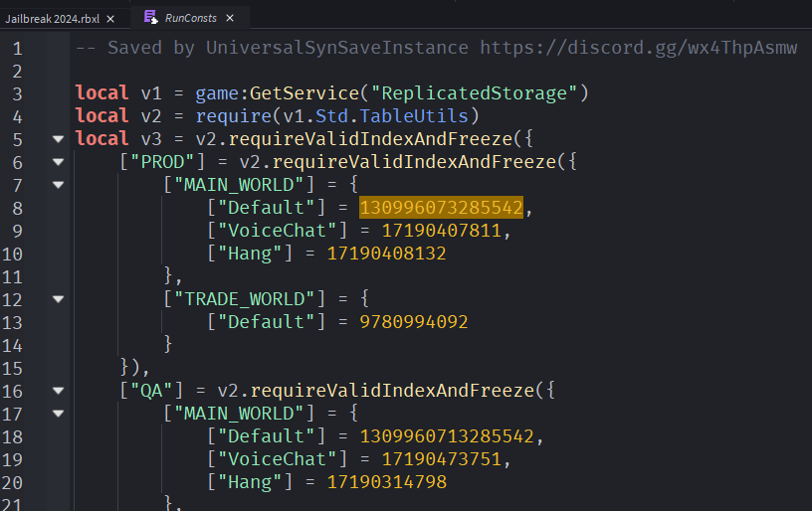Switch to the Jailbreak 2024.rbxl tab

[53, 19]
